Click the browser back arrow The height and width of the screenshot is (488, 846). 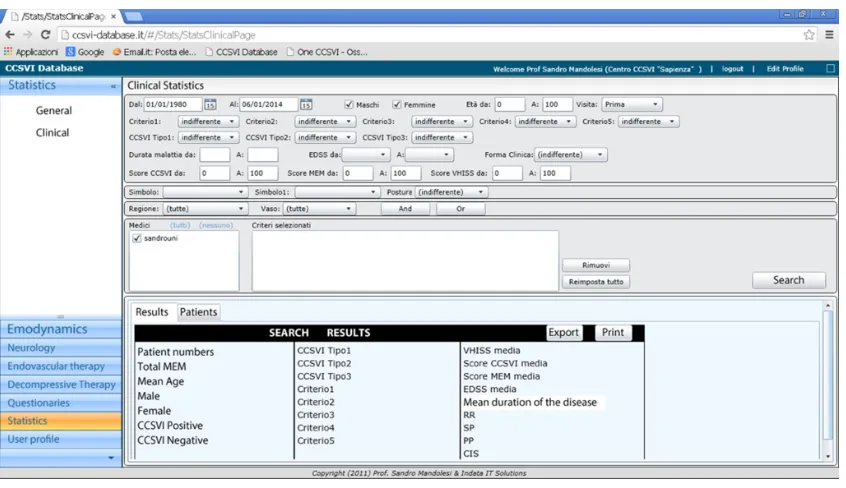tap(10, 35)
